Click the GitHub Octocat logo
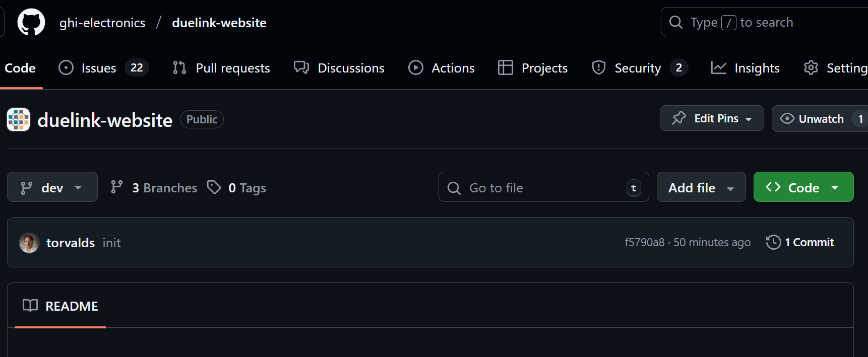Screen dimensions: 868x357 pyautogui.click(x=31, y=22)
